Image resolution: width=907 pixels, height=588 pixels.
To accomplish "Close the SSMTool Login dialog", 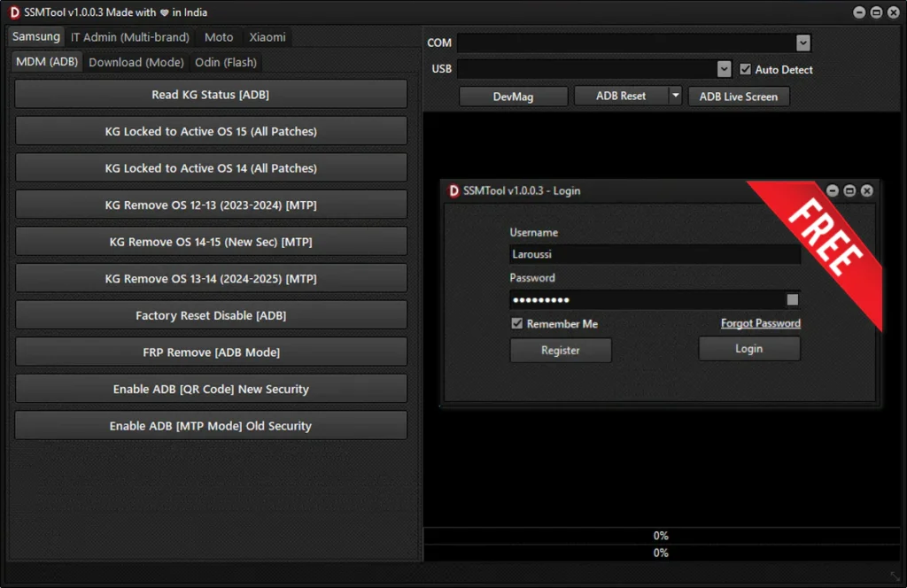I will point(866,190).
